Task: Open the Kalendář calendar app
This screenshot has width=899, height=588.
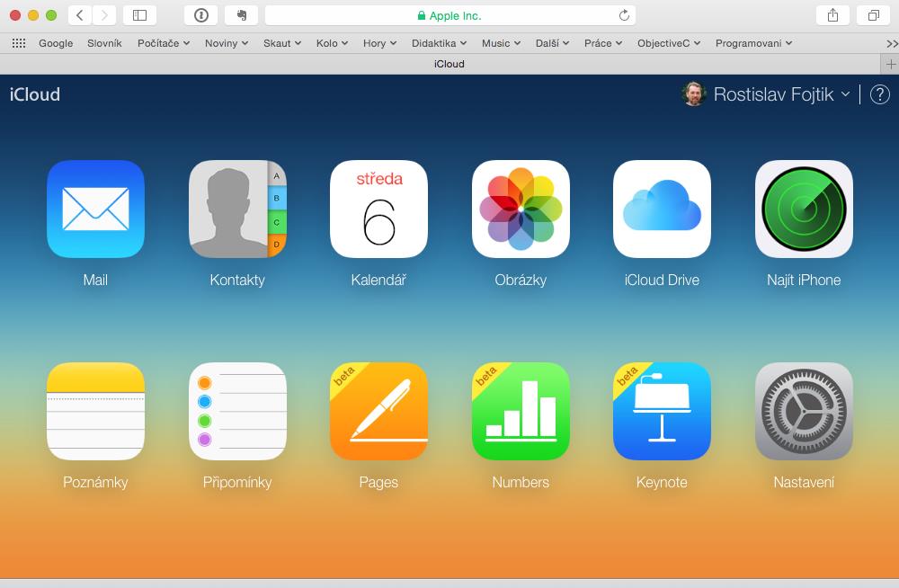Action: 379,209
